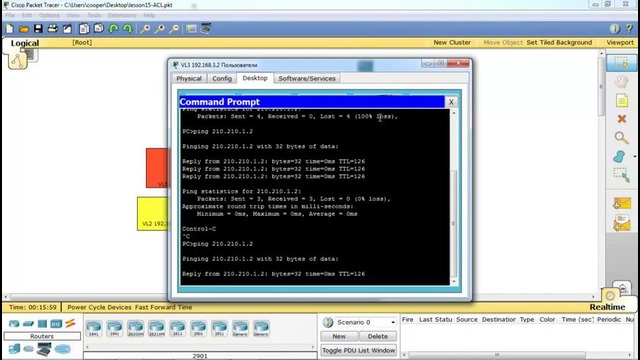
Task: Select the Switches device category icon
Action: [x=28, y=324]
